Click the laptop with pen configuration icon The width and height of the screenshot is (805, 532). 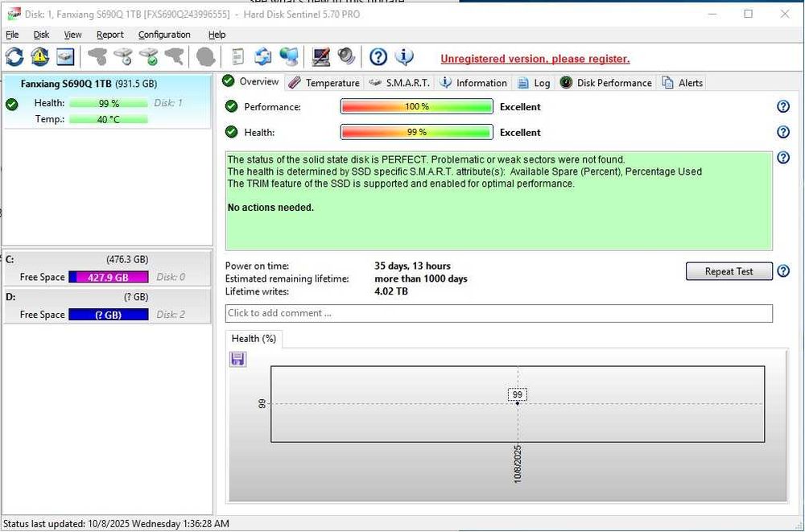pos(321,56)
